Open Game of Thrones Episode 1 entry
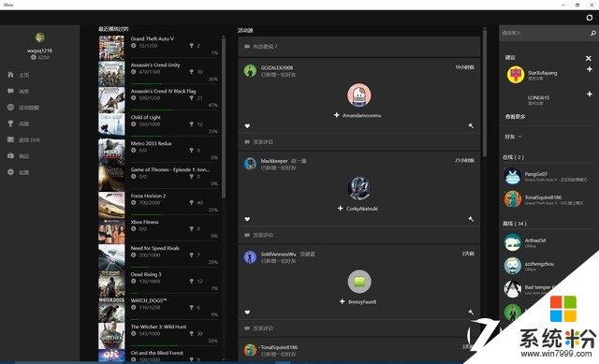 [x=158, y=179]
